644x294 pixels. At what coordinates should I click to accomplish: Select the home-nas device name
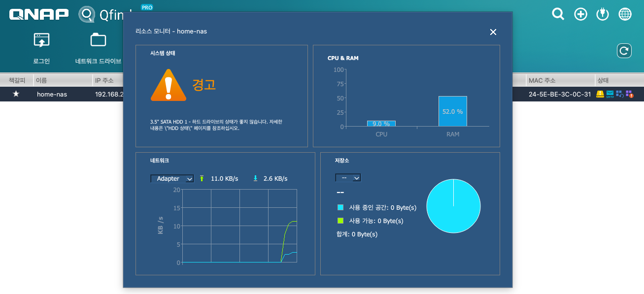pyautogui.click(x=52, y=94)
